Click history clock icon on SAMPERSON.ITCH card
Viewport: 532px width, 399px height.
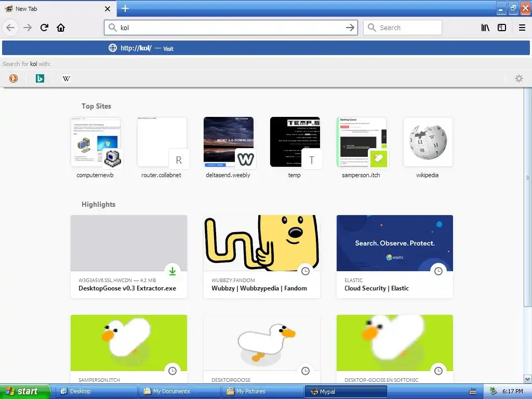172,371
